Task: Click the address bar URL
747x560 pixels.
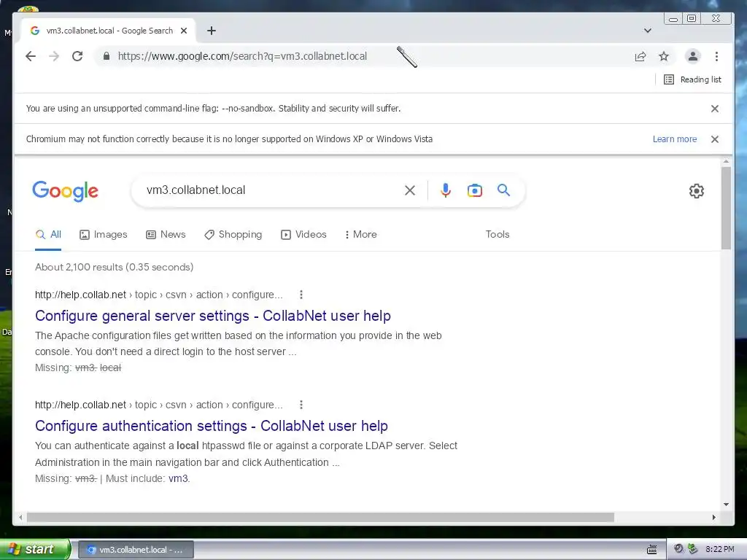Action: click(x=242, y=56)
